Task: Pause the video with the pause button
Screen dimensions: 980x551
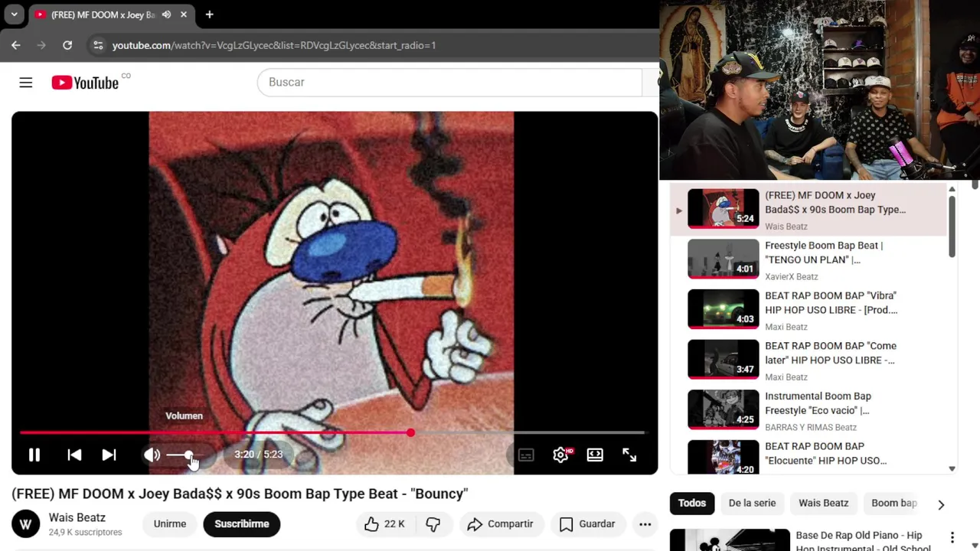Action: click(x=34, y=455)
